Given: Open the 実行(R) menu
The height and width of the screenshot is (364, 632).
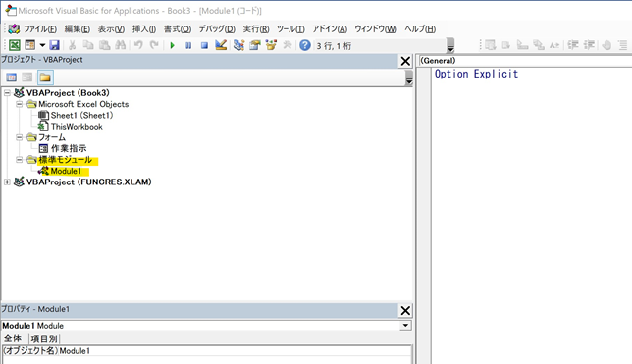Looking at the screenshot, I should coord(256,29).
